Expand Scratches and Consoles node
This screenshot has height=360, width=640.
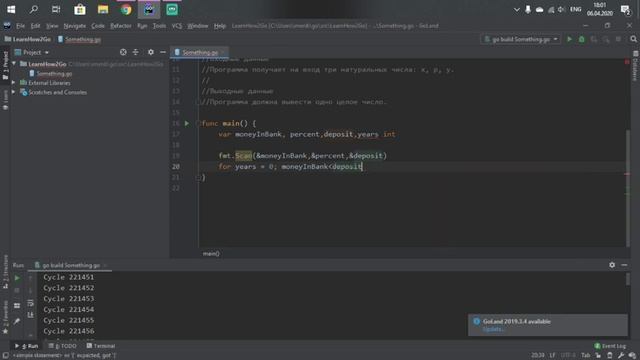[13, 92]
